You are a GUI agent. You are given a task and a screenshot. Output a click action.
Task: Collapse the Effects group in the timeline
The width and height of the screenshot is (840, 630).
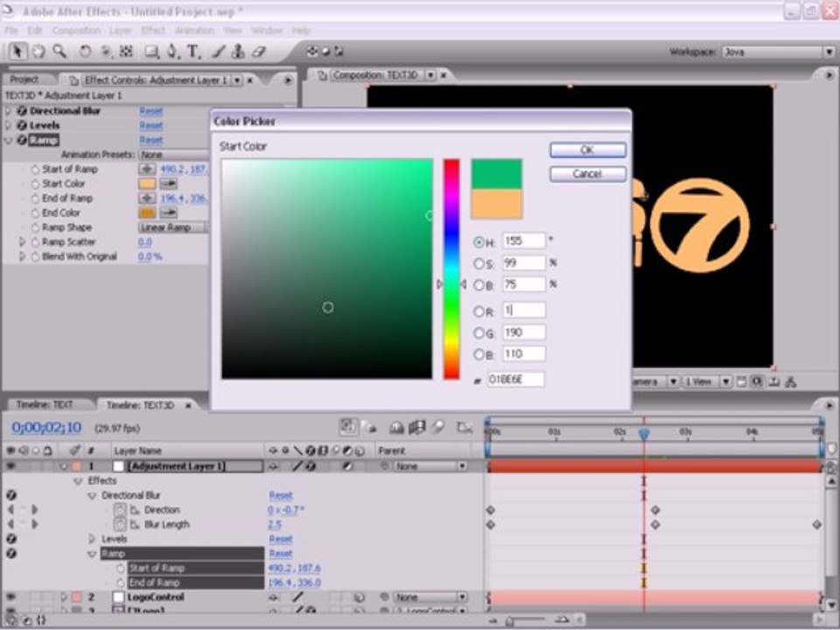point(78,480)
